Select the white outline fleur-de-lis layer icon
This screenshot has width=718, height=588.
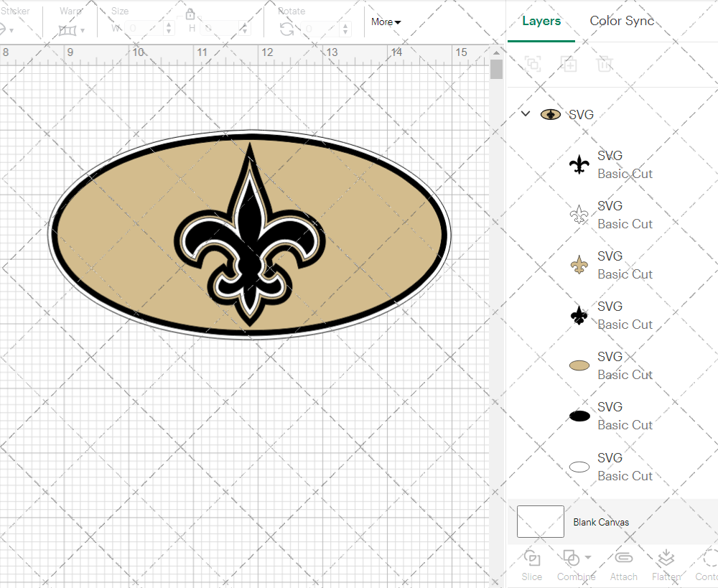[x=579, y=215]
